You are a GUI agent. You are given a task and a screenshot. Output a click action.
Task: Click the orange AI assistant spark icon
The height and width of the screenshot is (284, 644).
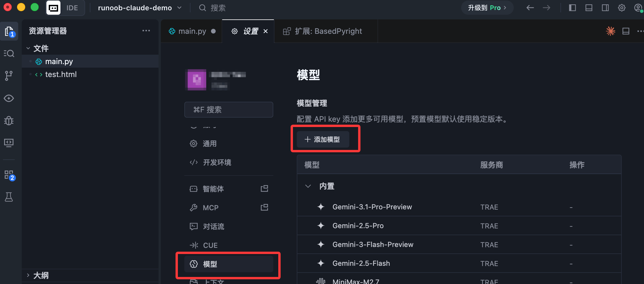click(x=611, y=31)
